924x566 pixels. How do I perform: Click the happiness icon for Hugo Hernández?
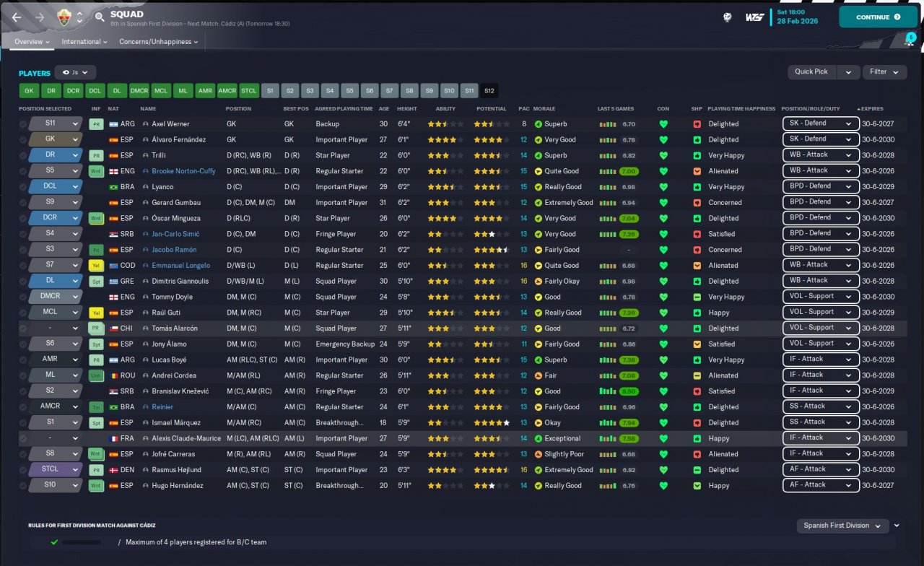click(x=697, y=486)
